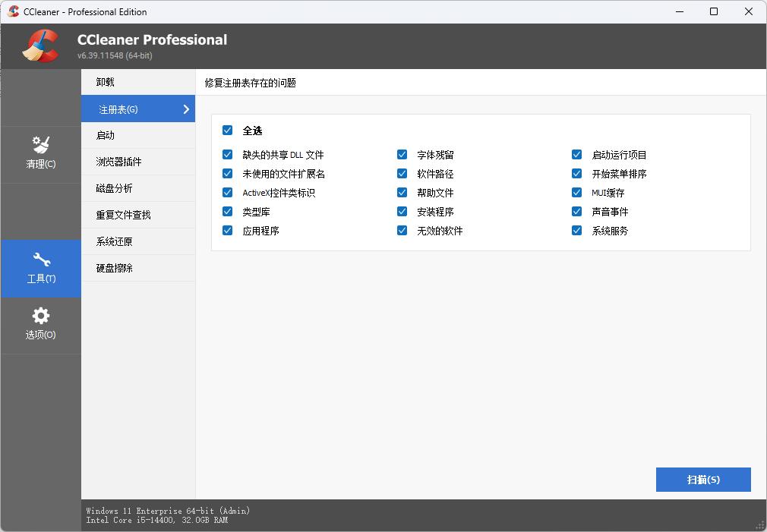The height and width of the screenshot is (532, 767).
Task: Select the 工具 wrench icon
Action: pyautogui.click(x=40, y=268)
